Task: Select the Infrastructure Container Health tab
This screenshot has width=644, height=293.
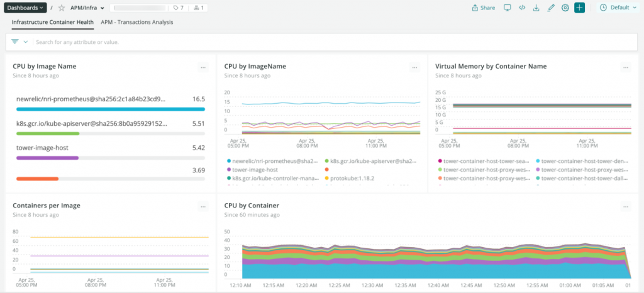Action: click(x=53, y=22)
